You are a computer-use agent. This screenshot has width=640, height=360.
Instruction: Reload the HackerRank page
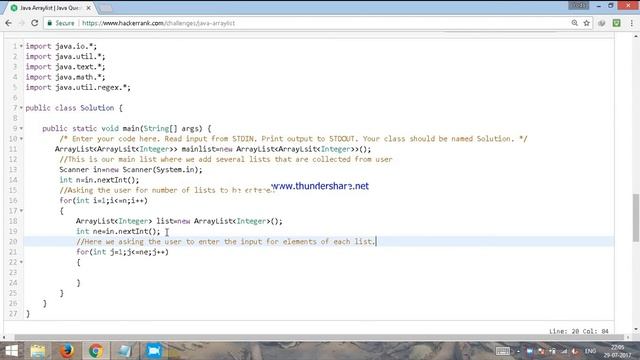(x=35, y=23)
